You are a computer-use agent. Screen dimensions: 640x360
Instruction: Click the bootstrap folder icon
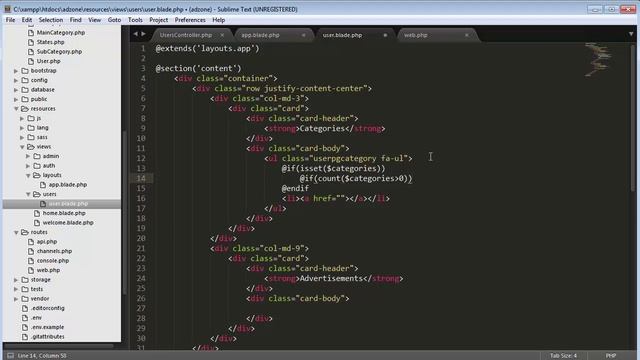click(24, 71)
